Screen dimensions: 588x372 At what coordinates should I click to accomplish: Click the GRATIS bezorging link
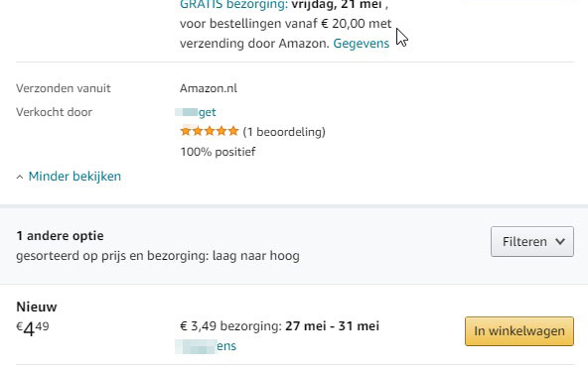pyautogui.click(x=233, y=5)
